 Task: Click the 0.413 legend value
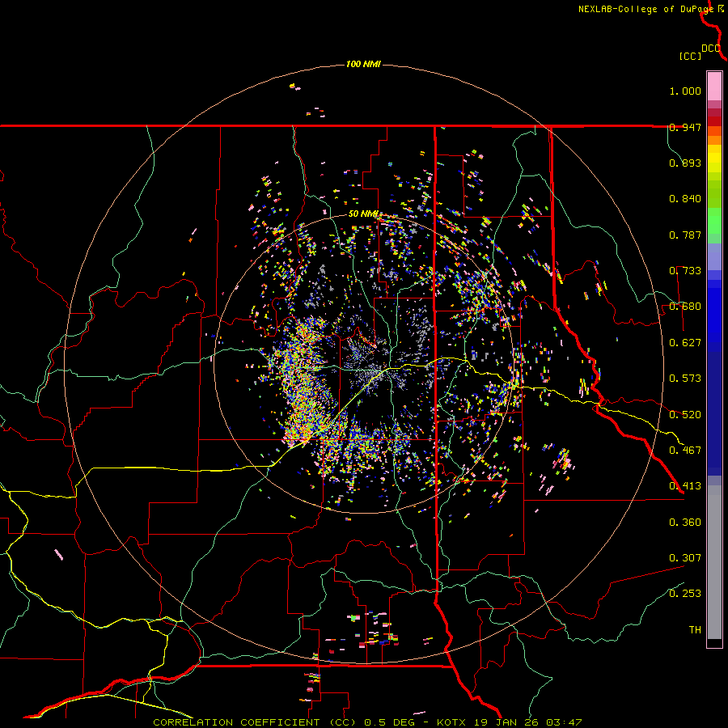685,486
